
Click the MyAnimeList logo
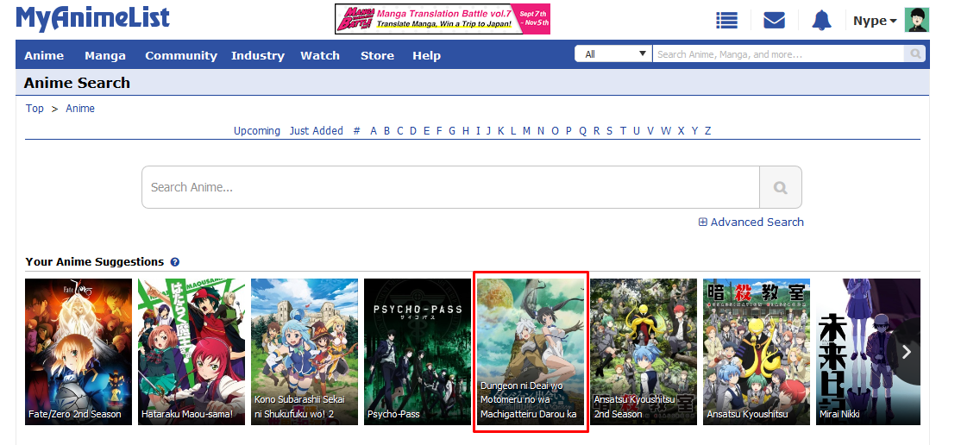pos(92,18)
